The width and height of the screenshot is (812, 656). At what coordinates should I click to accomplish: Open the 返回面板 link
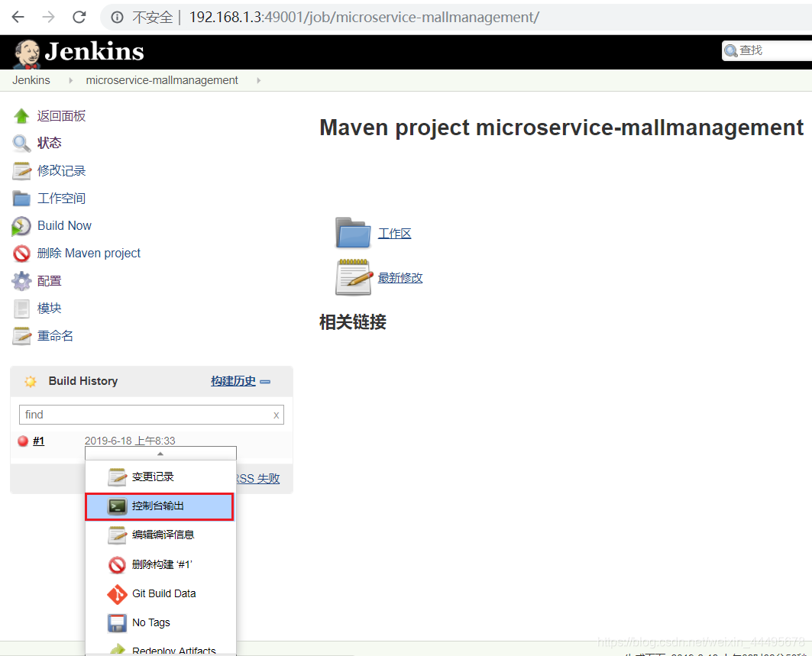point(61,116)
